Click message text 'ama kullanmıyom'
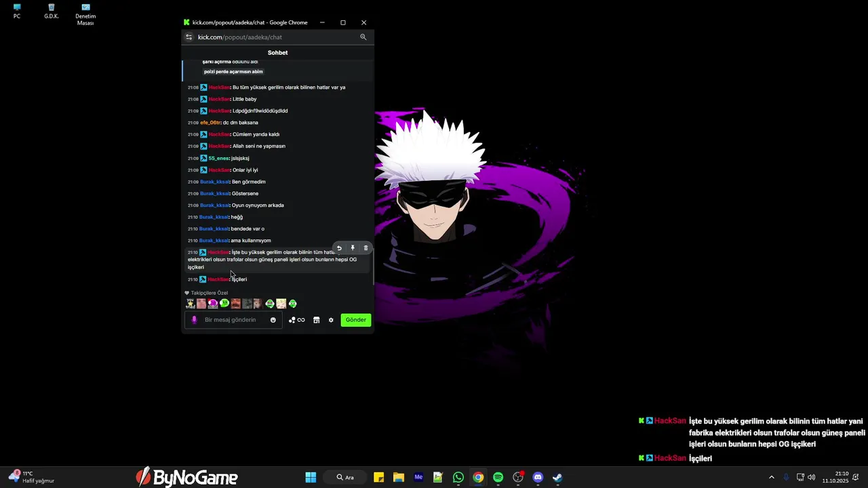This screenshot has width=868, height=488. [x=251, y=241]
